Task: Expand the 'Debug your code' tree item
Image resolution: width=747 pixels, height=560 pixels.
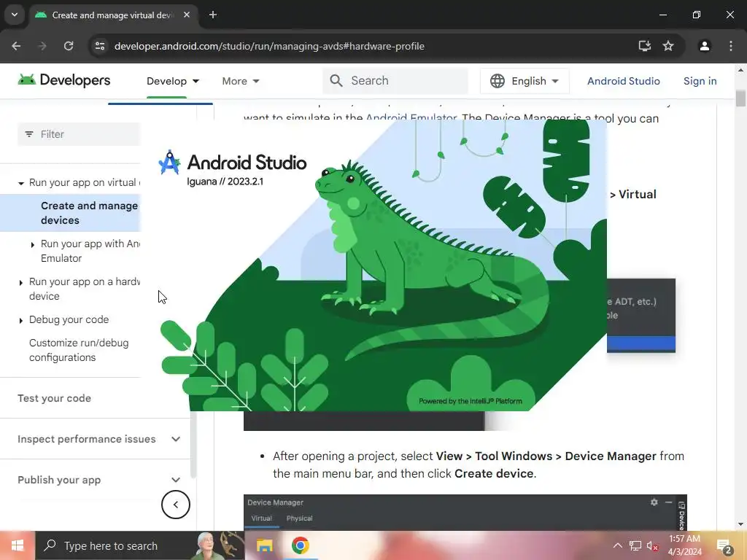Action: point(21,321)
